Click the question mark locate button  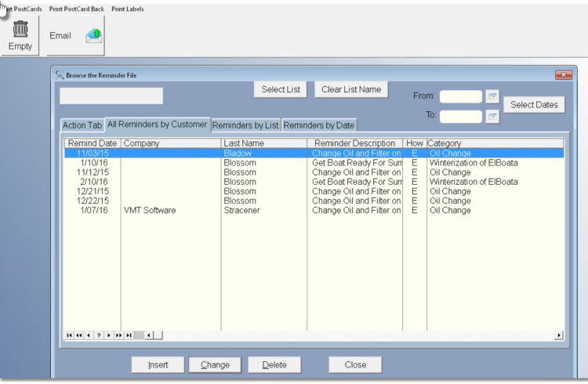(99, 335)
